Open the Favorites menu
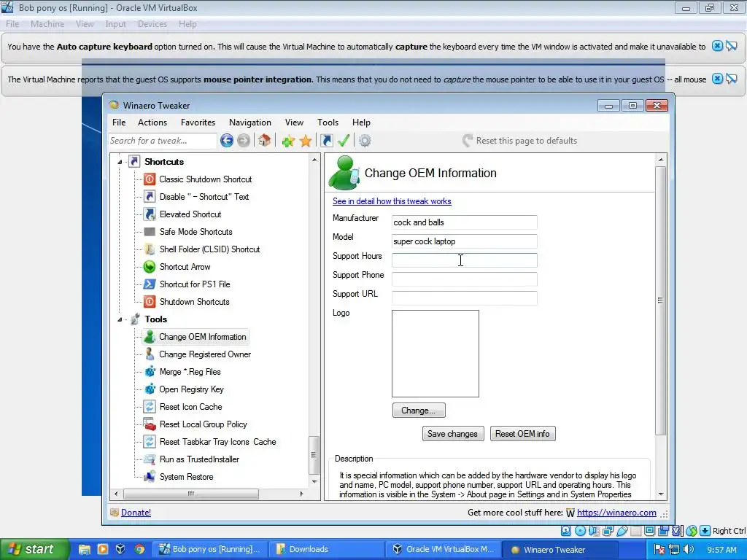The image size is (747, 560). [198, 122]
